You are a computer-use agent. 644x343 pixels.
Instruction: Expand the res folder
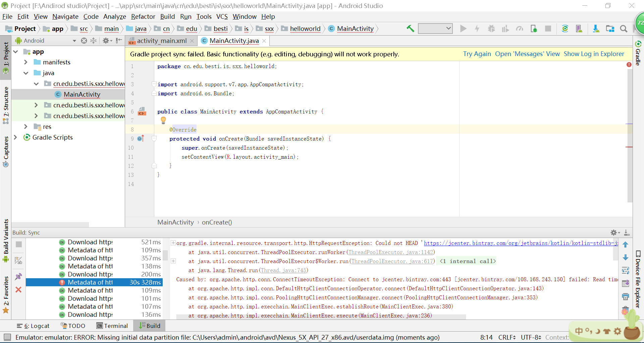pos(26,127)
